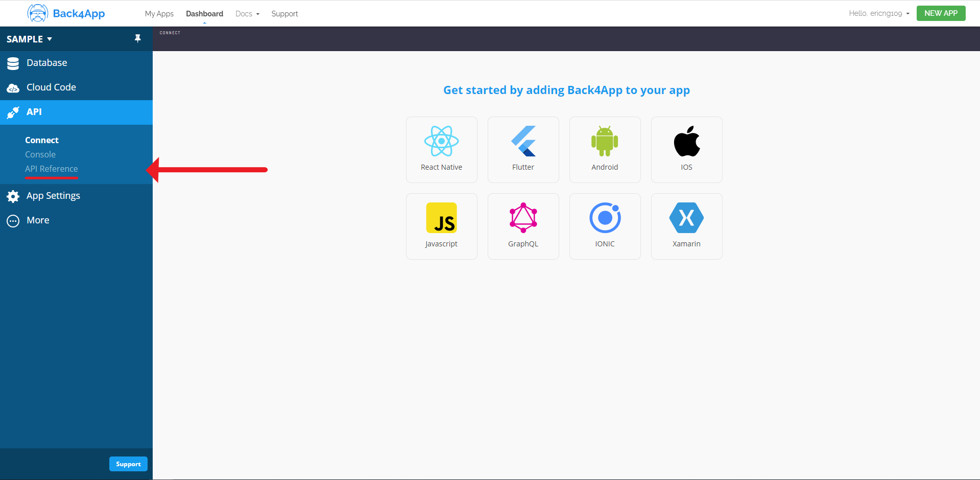This screenshot has width=980, height=480.
Task: Select the GraphQL logo icon
Action: (523, 218)
